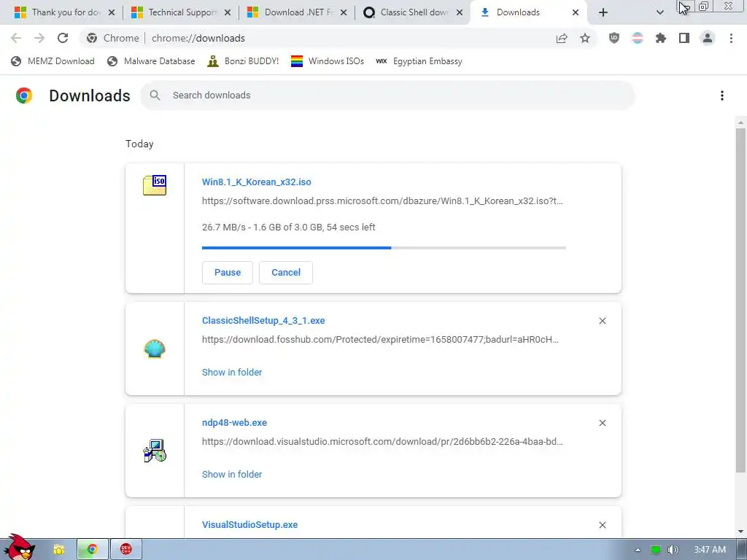Remove ndp48-web.exe from the list
The image size is (747, 560).
(602, 423)
